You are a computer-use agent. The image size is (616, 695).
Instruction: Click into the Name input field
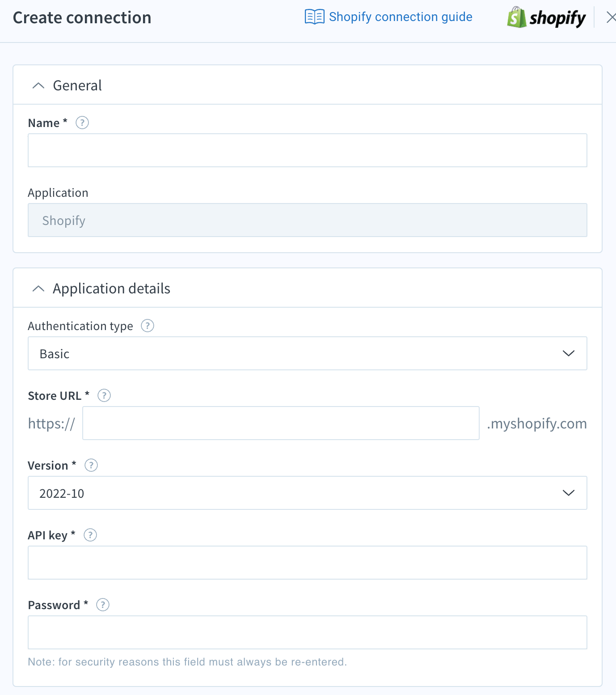pos(308,150)
